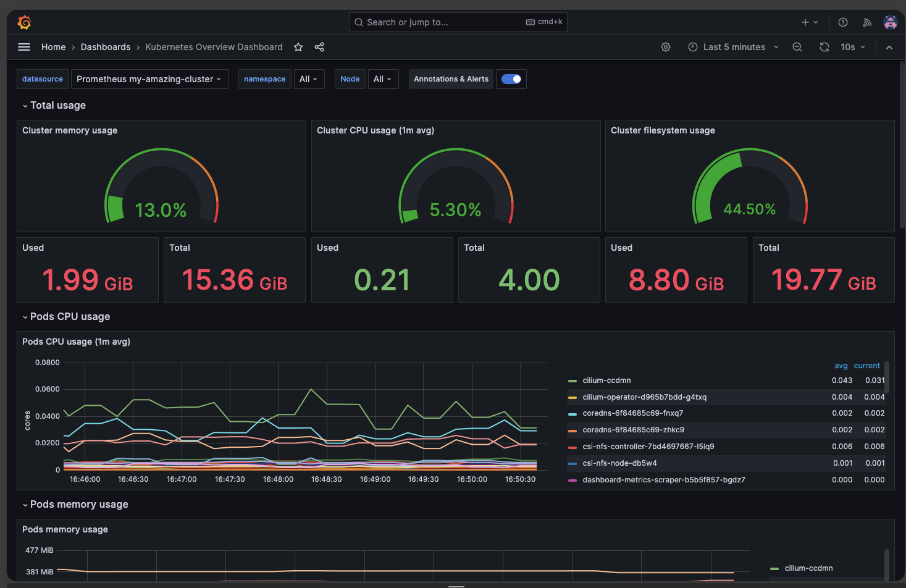Click the Search or jump to field
Screen dimensions: 906x588
tap(458, 22)
